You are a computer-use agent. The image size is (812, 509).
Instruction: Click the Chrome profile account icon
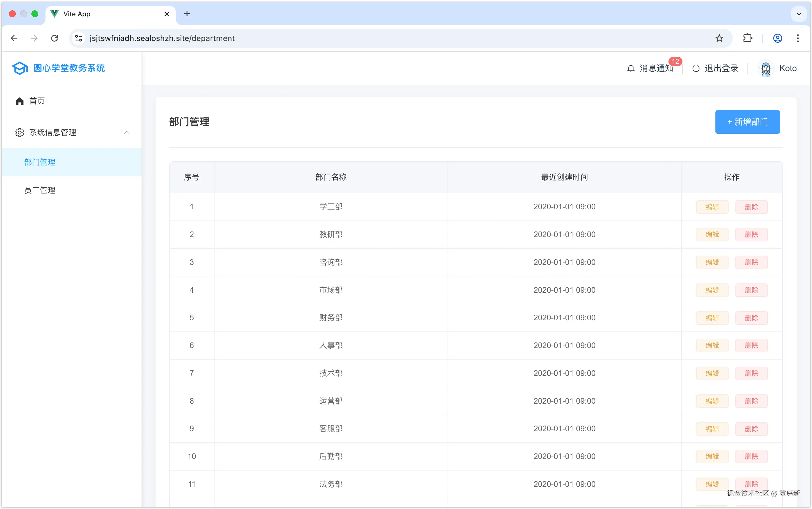(x=777, y=38)
